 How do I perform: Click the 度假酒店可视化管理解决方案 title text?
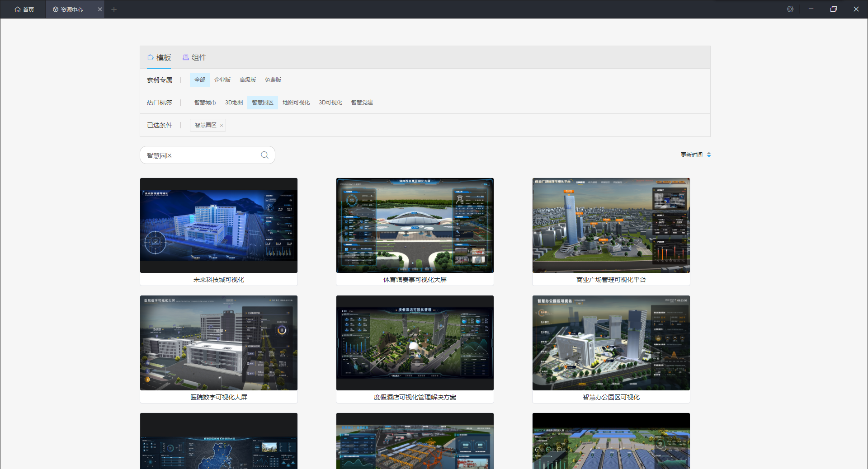[415, 397]
